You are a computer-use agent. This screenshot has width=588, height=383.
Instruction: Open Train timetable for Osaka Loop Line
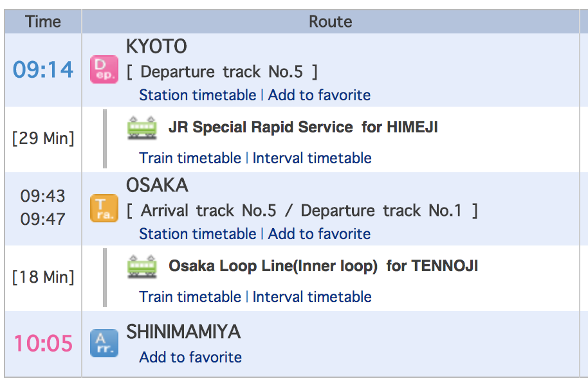(x=190, y=297)
